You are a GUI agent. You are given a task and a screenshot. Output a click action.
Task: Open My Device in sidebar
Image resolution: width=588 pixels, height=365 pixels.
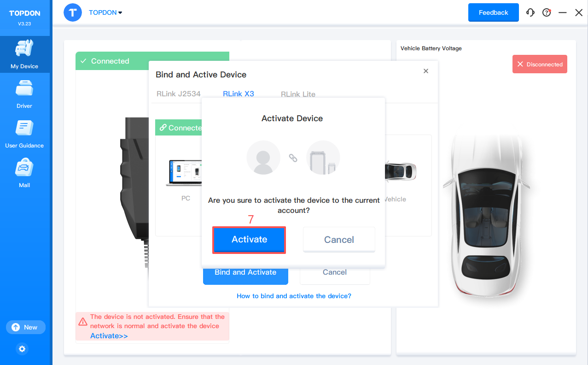point(24,54)
